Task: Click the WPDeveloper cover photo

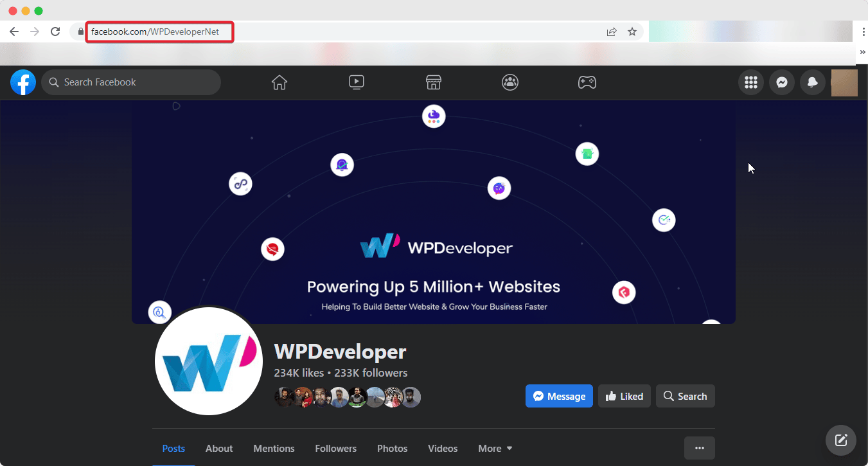Action: click(434, 212)
